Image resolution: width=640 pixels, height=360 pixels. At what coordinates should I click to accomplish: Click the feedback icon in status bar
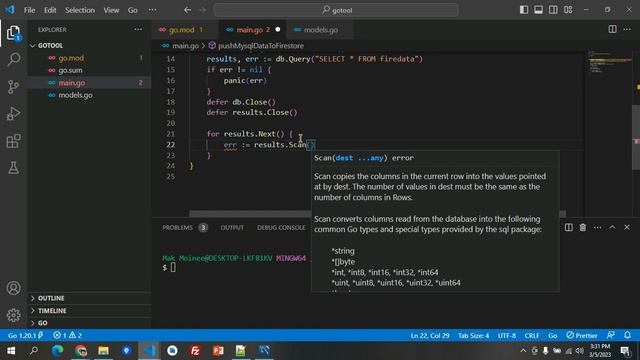click(611, 335)
